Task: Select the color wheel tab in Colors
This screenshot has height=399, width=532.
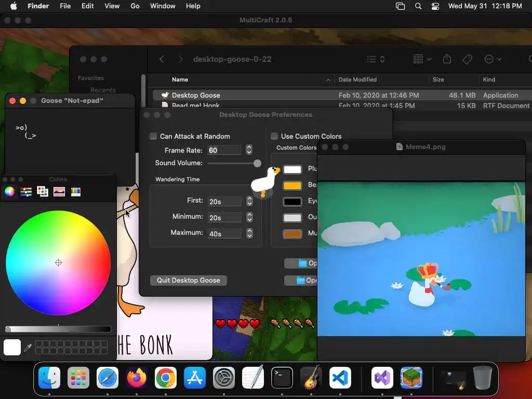Action: point(9,192)
